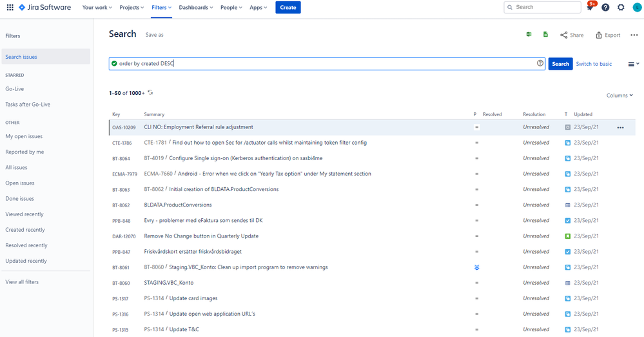
Task: Click the Create button
Action: coord(288,7)
